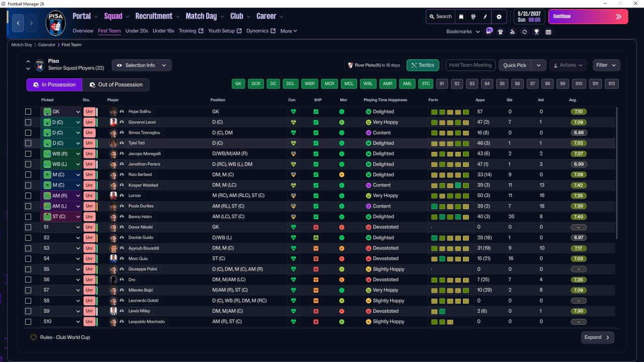Open the GK picked position dropdown
Image resolution: width=644 pixels, height=362 pixels.
point(78,112)
